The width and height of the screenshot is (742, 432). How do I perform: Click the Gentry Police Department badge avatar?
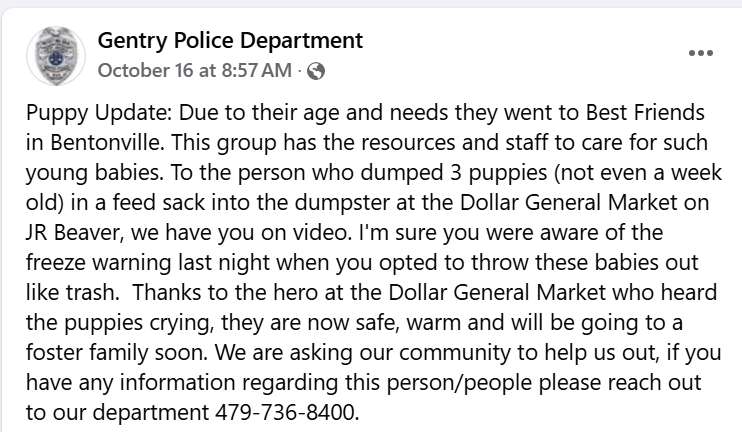click(x=56, y=56)
